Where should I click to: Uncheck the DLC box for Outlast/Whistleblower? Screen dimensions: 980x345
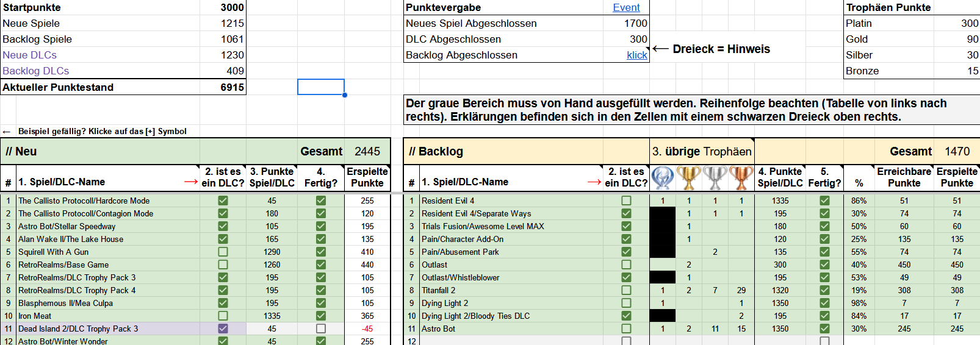click(x=626, y=277)
